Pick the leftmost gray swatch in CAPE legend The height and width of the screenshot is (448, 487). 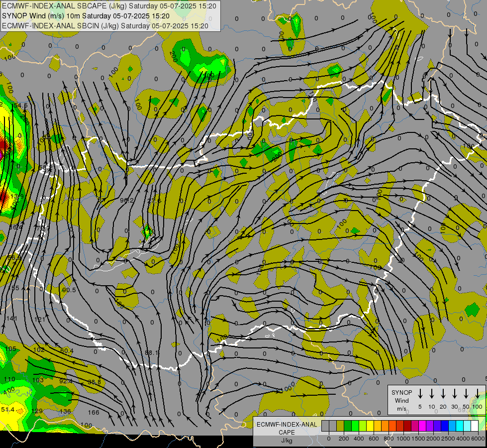(325, 426)
